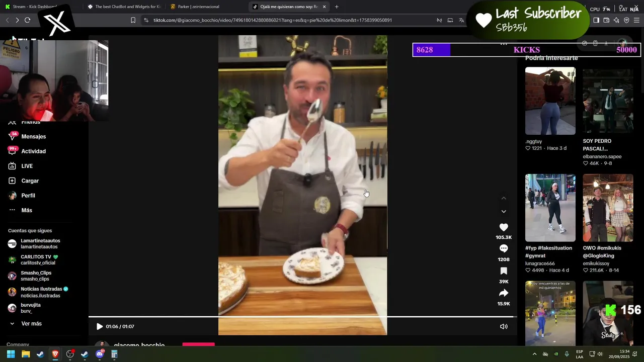This screenshot has height=362, width=644.
Task: Open the OWO #emikukis video thumbnail
Action: pyautogui.click(x=608, y=208)
